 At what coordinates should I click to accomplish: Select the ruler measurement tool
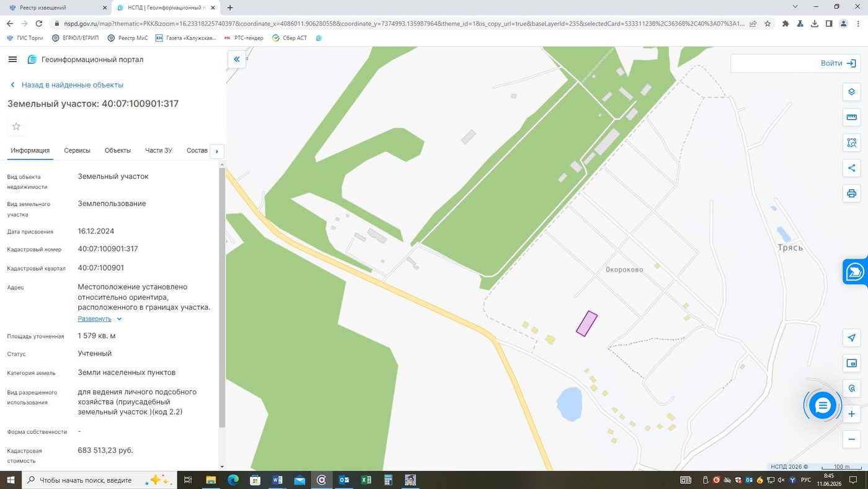851,117
